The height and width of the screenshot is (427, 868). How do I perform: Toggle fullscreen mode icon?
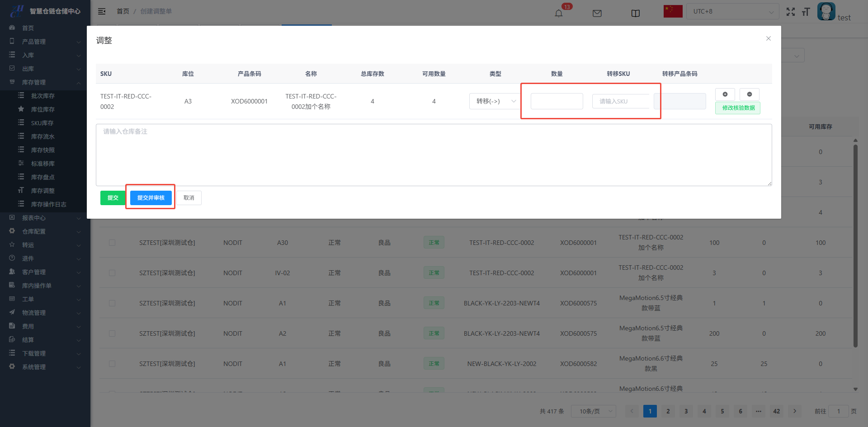pyautogui.click(x=790, y=12)
